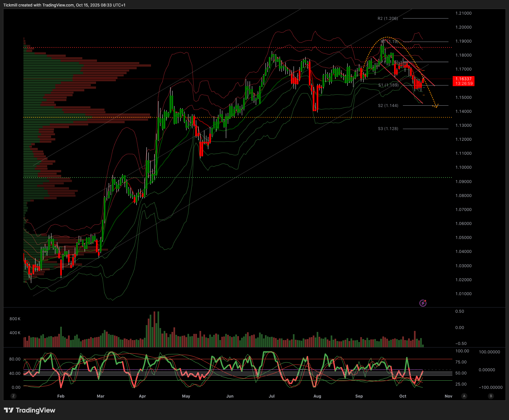Click the Apr label on time axis
The width and height of the screenshot is (509, 420).
tap(142, 396)
